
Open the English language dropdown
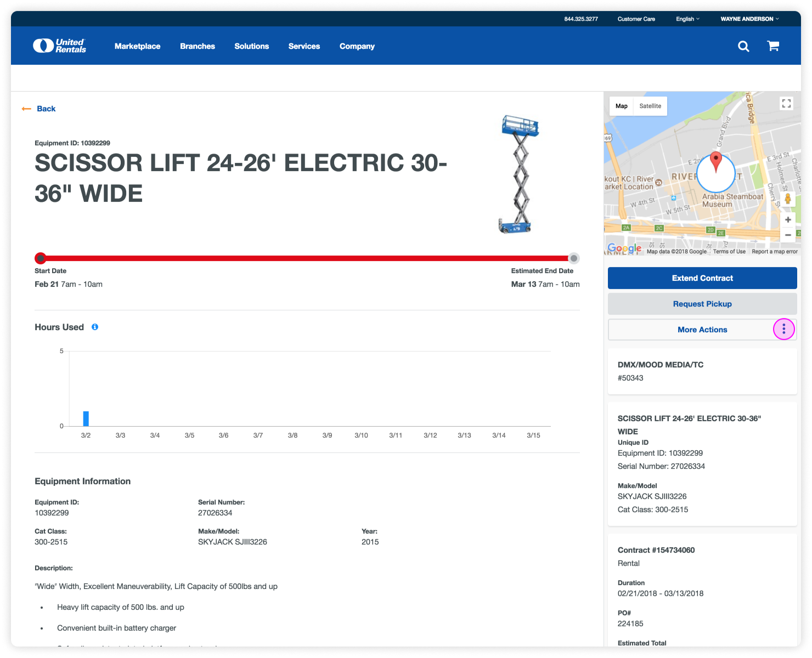tap(687, 19)
